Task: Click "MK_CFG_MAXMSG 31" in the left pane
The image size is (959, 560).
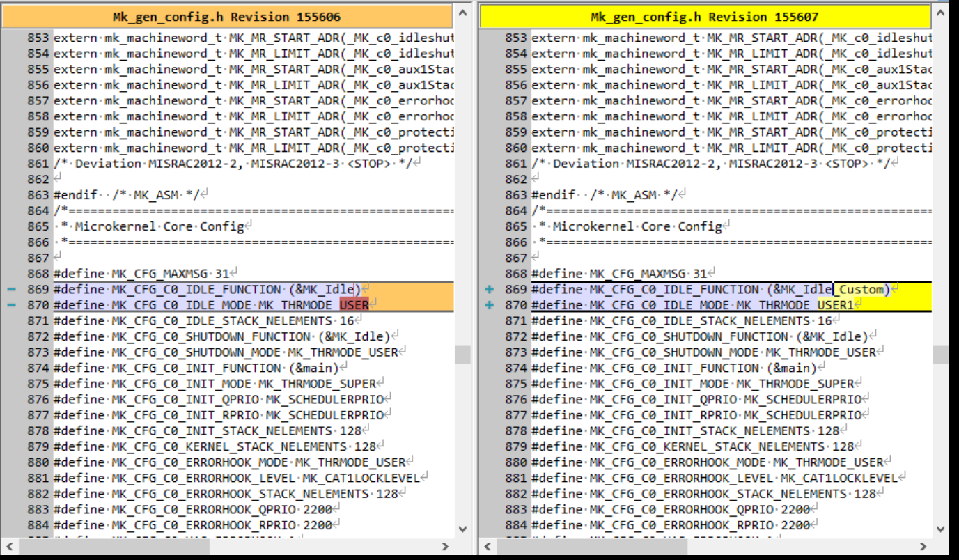Action: (x=171, y=274)
